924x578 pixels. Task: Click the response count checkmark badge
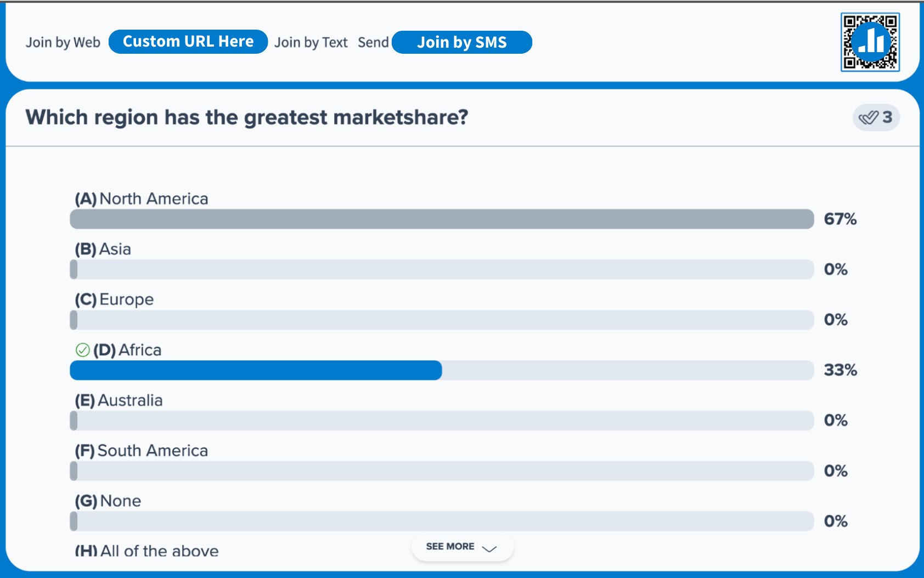876,117
